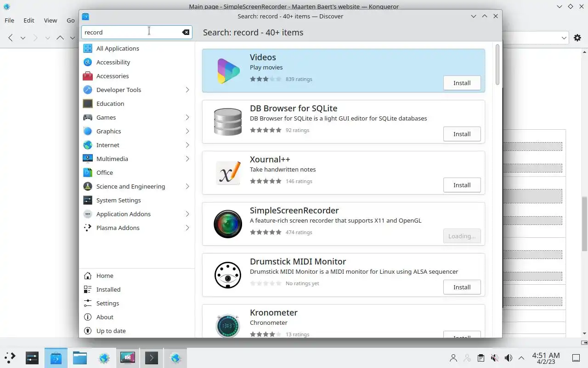Open Discover from the taskbar
588x368 pixels.
(x=56, y=357)
